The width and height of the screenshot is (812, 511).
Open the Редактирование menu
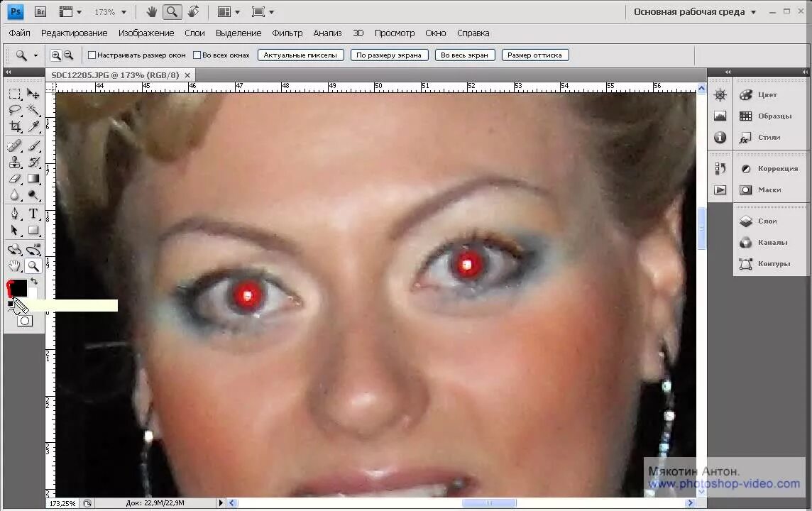pos(74,33)
